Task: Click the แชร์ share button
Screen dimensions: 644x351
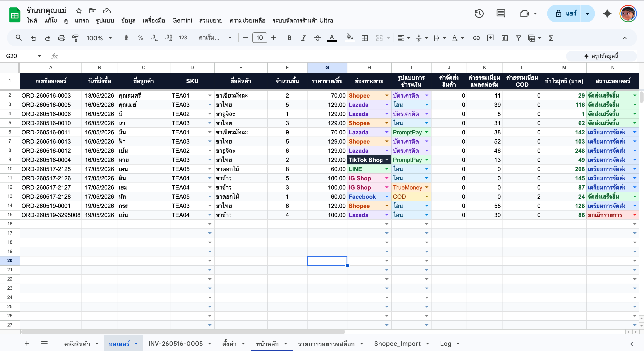Action: [x=564, y=14]
